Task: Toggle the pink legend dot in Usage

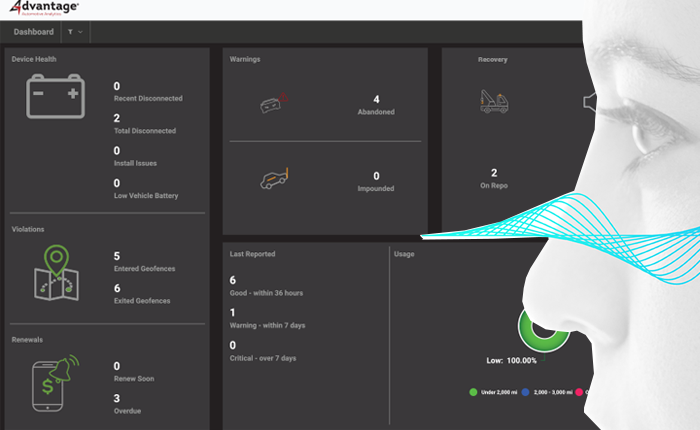Action: [x=578, y=392]
